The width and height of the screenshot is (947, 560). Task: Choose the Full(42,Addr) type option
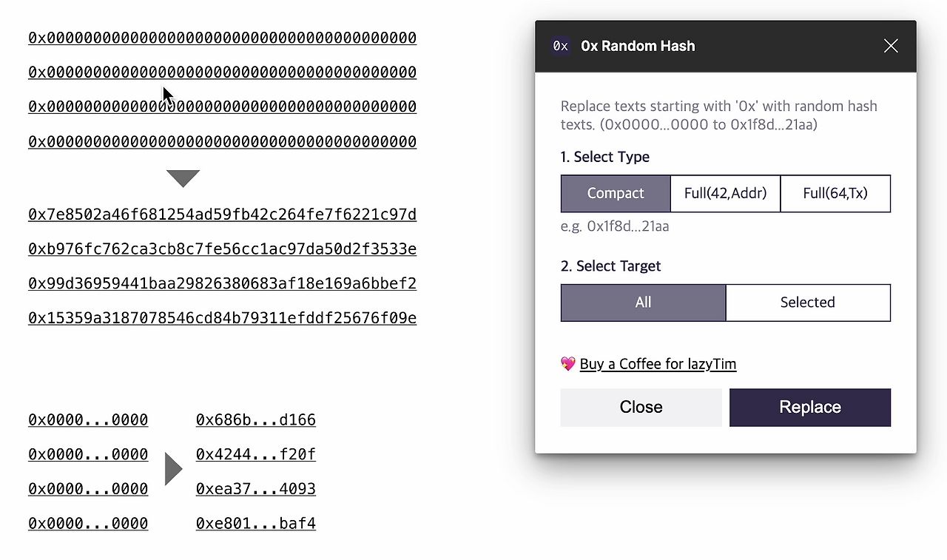(725, 193)
